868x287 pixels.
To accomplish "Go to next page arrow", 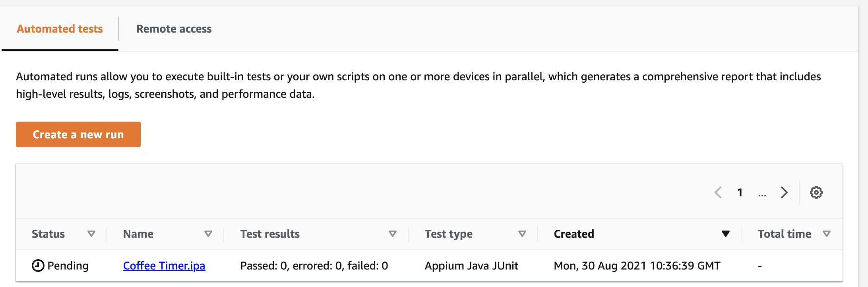I will pyautogui.click(x=784, y=192).
